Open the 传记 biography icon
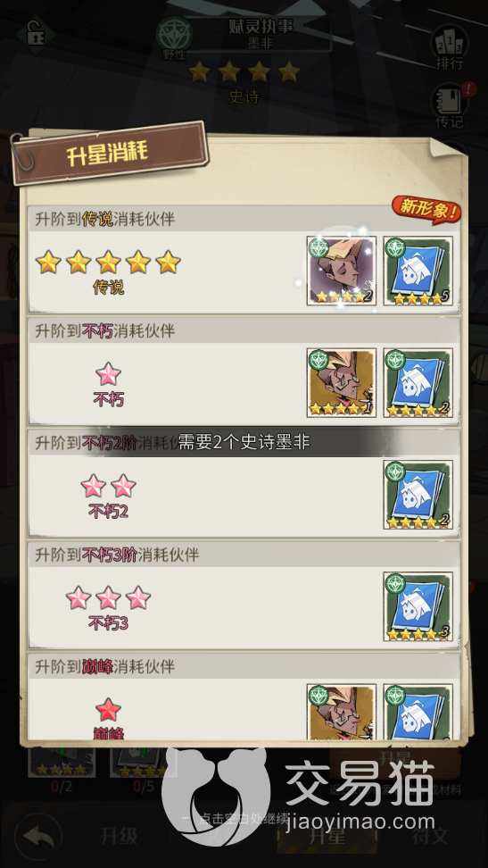This screenshot has width=488, height=868. click(x=449, y=106)
